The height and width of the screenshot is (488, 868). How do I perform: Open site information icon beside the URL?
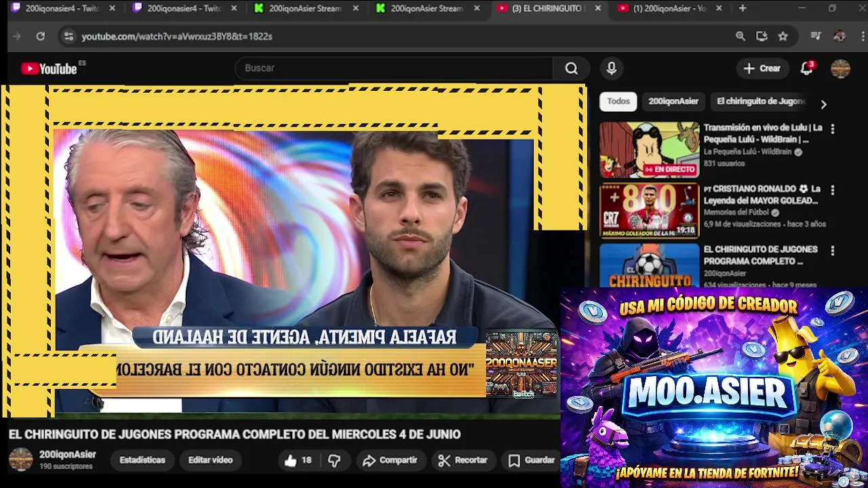click(x=68, y=37)
